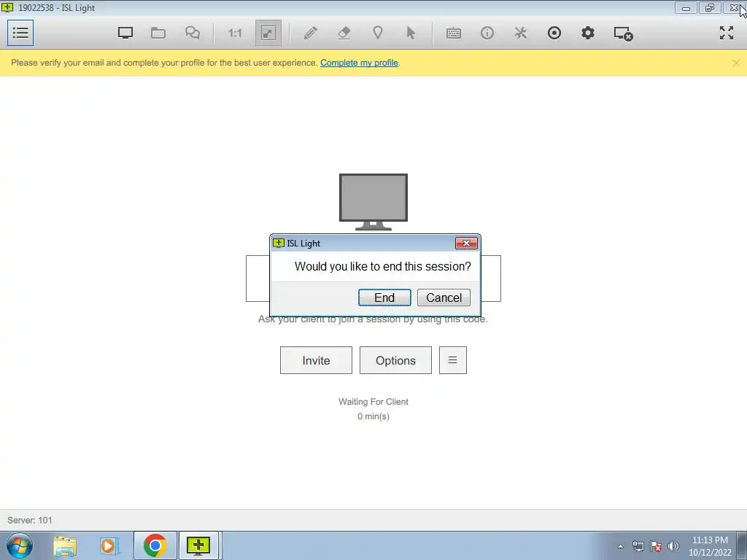Follow the Complete my profile link

pyautogui.click(x=359, y=63)
